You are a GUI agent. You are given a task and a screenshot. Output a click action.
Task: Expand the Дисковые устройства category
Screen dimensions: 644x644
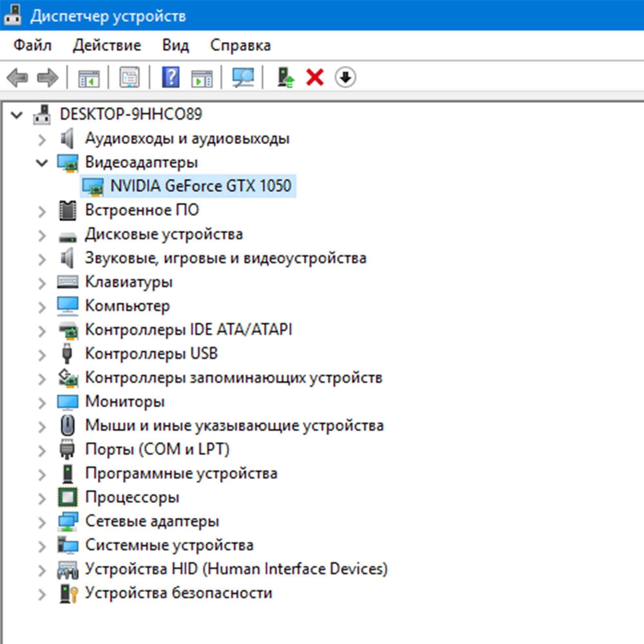coord(42,235)
